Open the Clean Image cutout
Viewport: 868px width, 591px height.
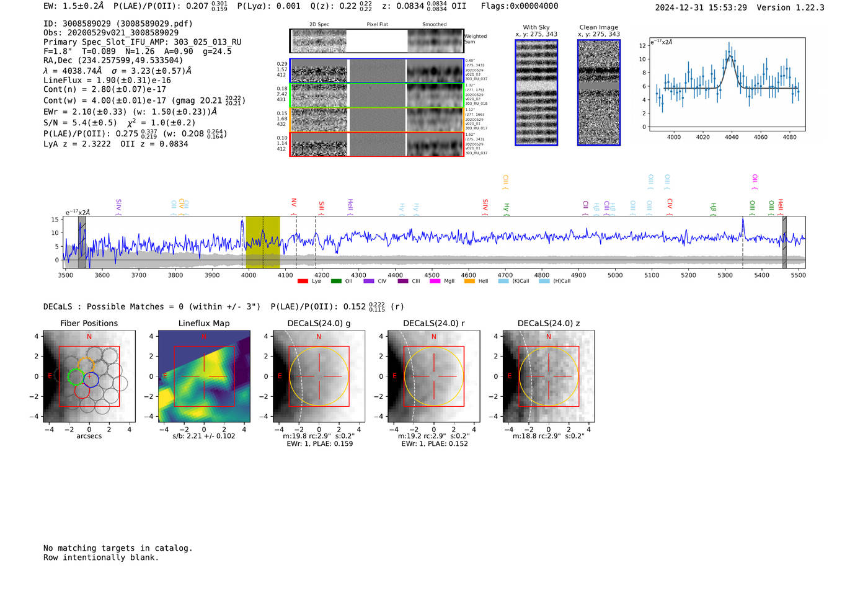tap(599, 92)
